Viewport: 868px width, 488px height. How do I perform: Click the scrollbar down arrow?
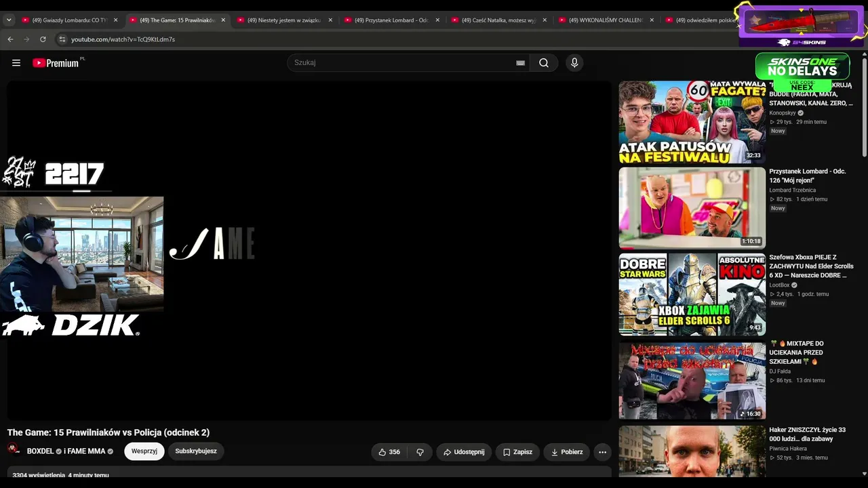[x=863, y=473]
